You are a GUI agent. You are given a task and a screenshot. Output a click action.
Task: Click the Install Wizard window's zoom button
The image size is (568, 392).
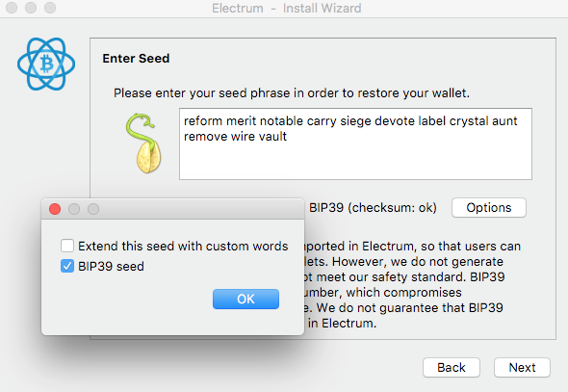[50, 8]
